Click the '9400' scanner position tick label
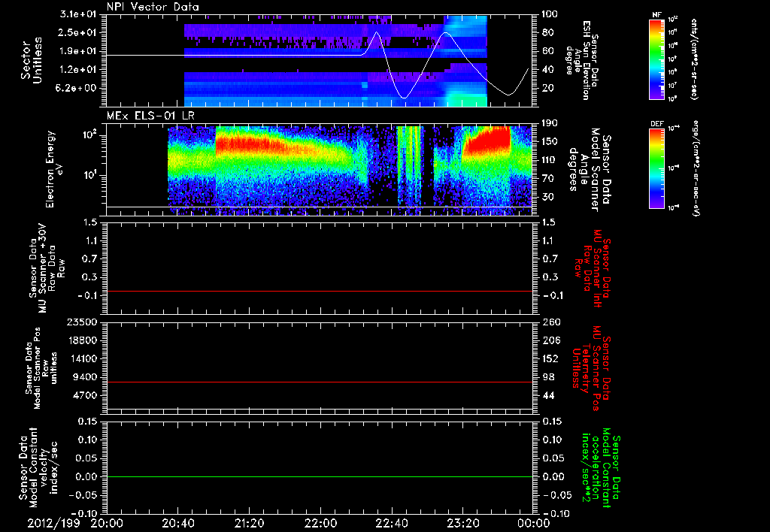The width and height of the screenshot is (770, 532). point(86,377)
